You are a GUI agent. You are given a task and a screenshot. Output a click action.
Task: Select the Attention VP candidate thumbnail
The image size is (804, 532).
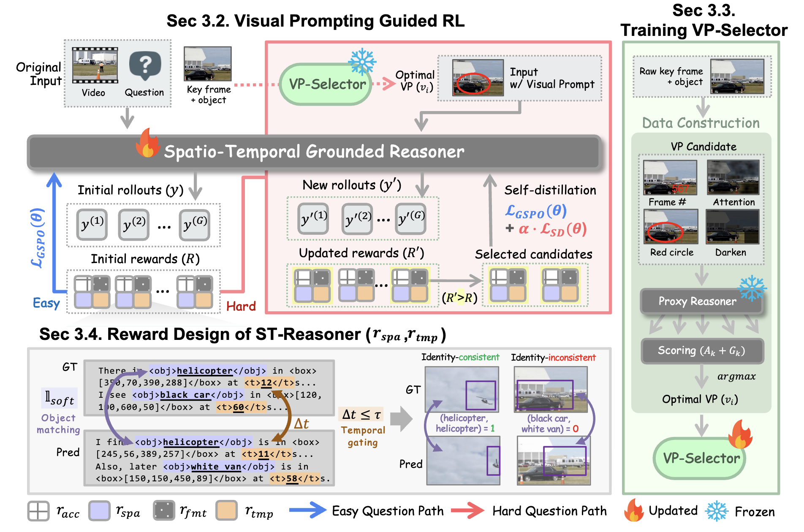click(733, 178)
